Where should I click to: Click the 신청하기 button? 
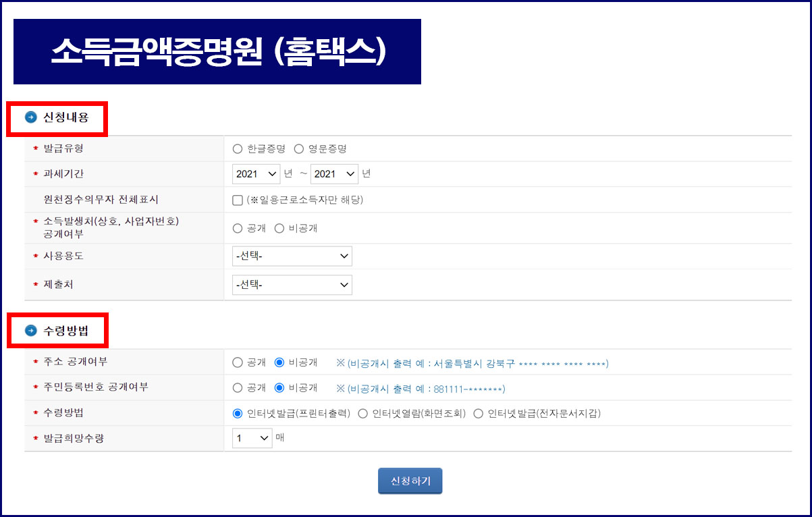pos(410,481)
